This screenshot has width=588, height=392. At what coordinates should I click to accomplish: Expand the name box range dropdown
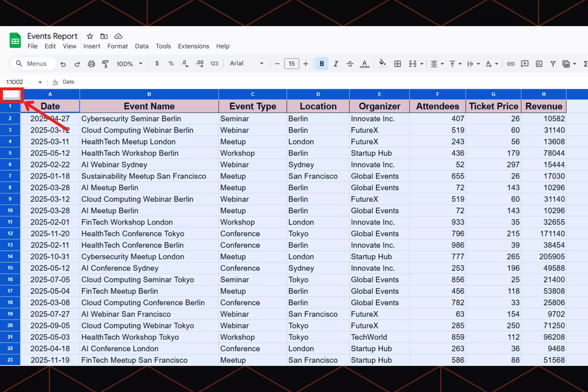[x=40, y=82]
